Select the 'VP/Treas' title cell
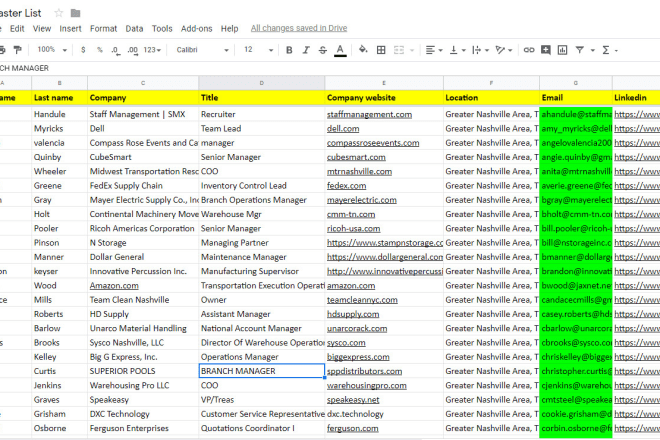 click(261, 400)
